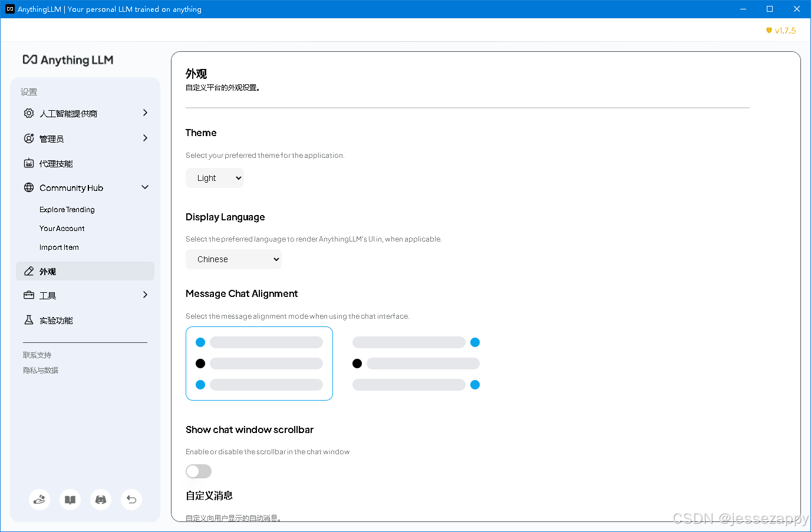Click the back arrow icon in sidebar footer

131,500
